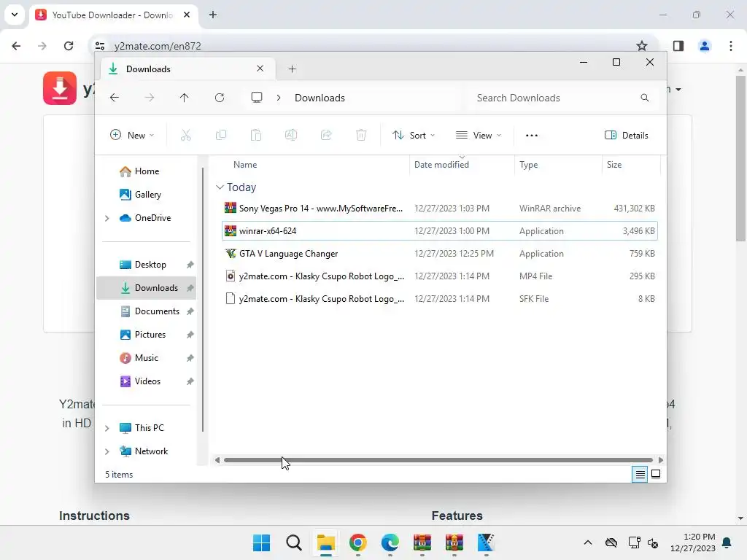Expand Network tree node
Screen dimensions: 747x560
pos(107,451)
